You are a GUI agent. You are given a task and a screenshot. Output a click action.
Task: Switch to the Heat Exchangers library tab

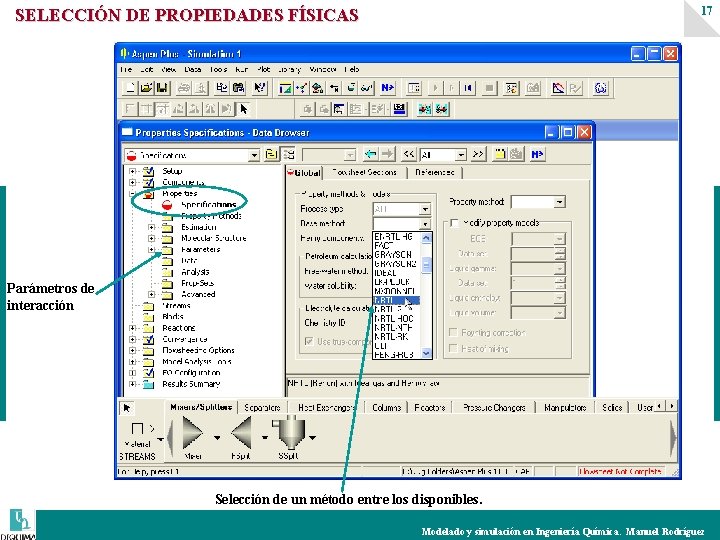[326, 407]
